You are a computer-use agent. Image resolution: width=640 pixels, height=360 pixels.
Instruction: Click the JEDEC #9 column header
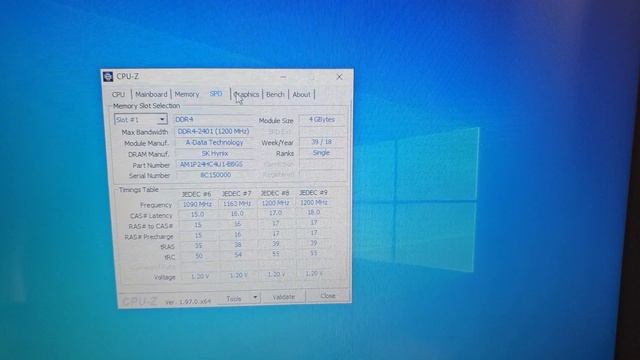[x=313, y=192]
